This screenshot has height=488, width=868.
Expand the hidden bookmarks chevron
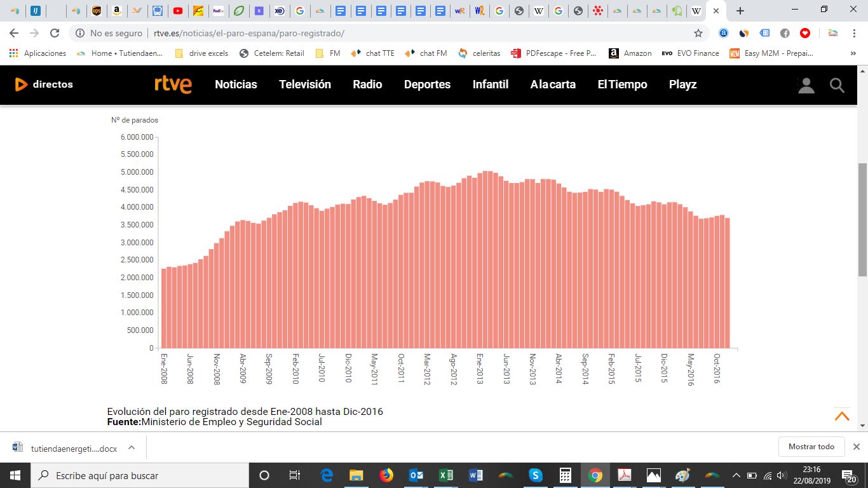[x=853, y=53]
